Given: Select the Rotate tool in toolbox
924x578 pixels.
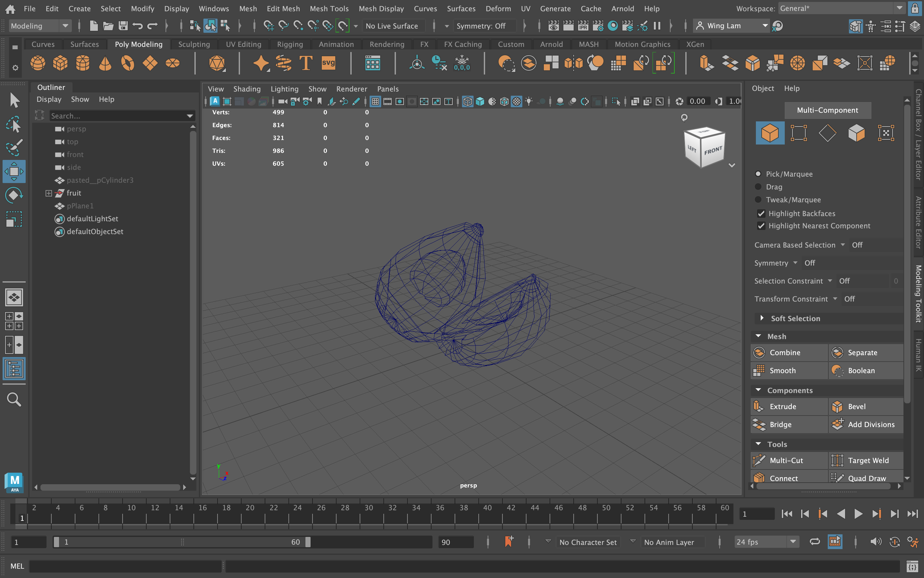Looking at the screenshot, I should (x=14, y=195).
